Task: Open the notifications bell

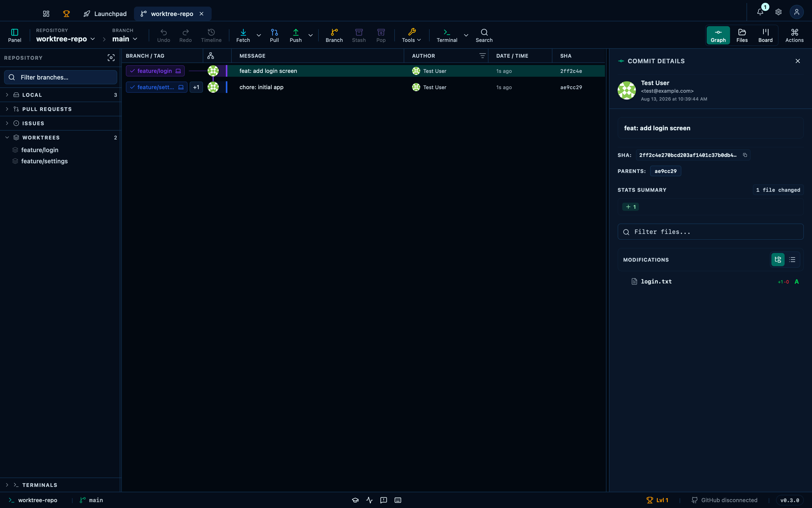Action: tap(760, 12)
